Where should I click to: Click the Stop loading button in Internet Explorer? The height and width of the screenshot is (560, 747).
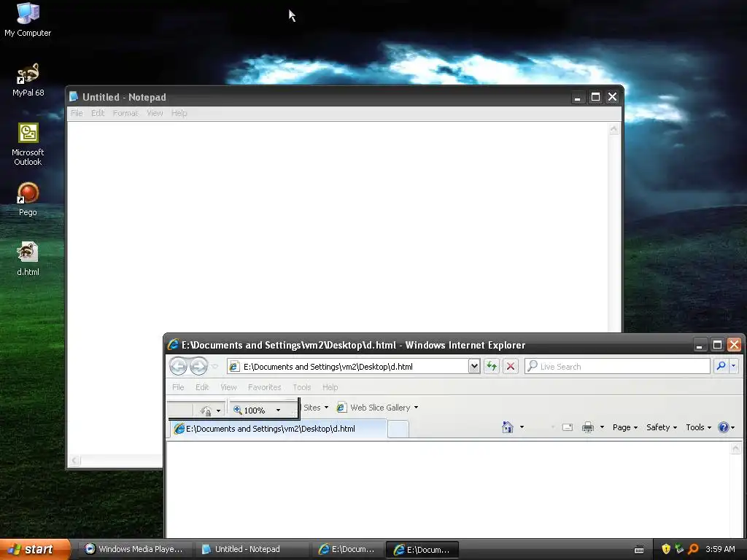tap(510, 366)
